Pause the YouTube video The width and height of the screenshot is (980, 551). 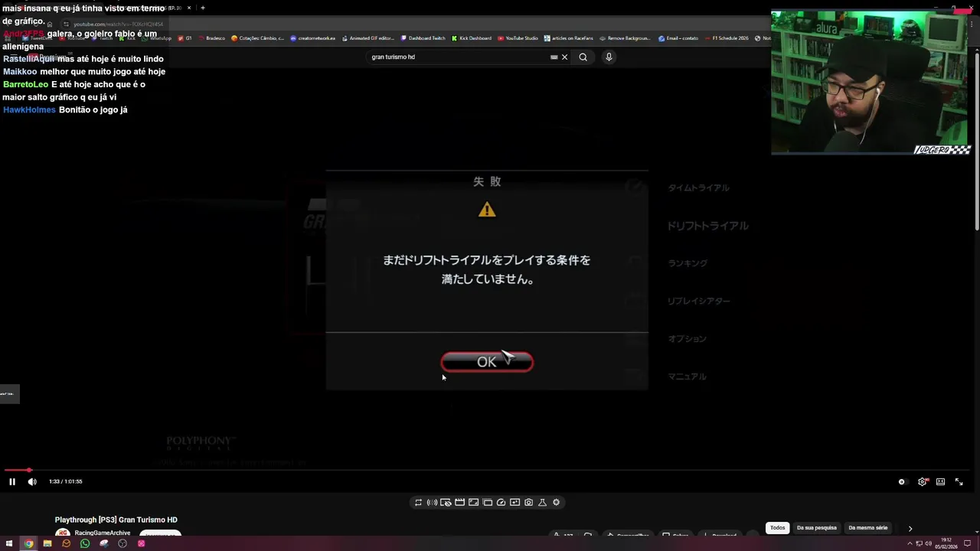tap(12, 481)
